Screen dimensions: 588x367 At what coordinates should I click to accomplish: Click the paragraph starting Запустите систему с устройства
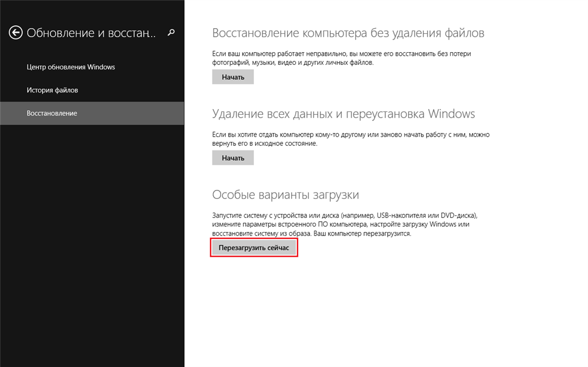click(x=345, y=225)
